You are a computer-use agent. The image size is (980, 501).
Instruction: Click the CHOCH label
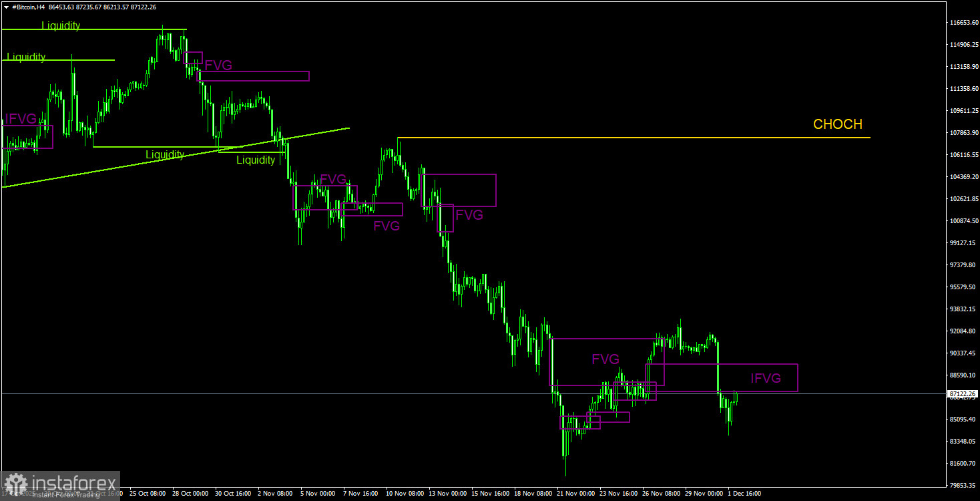point(837,124)
